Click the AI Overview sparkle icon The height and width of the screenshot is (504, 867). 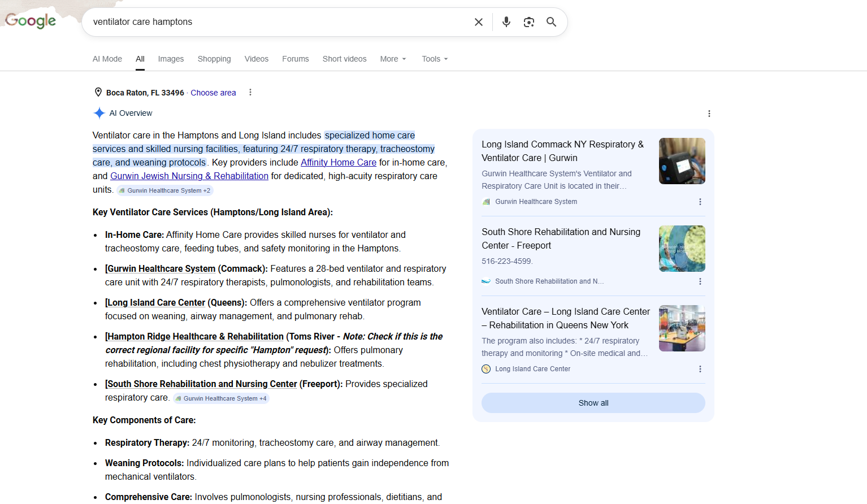tap(99, 113)
